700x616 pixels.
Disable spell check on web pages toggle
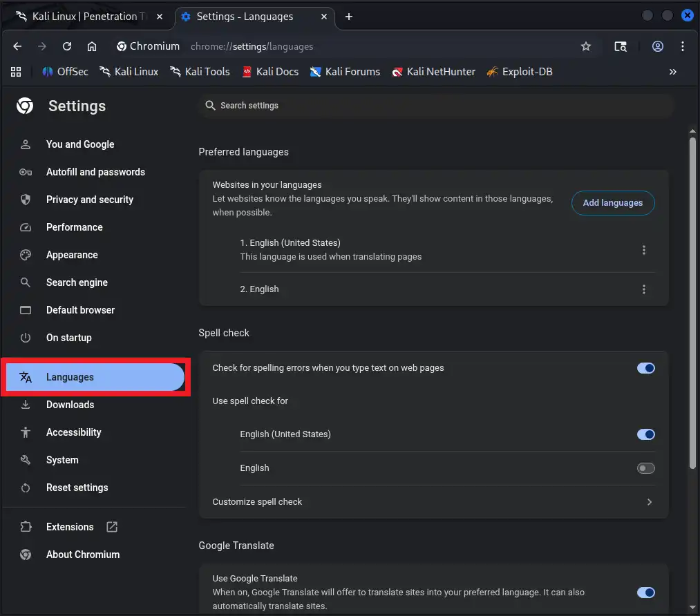click(645, 368)
